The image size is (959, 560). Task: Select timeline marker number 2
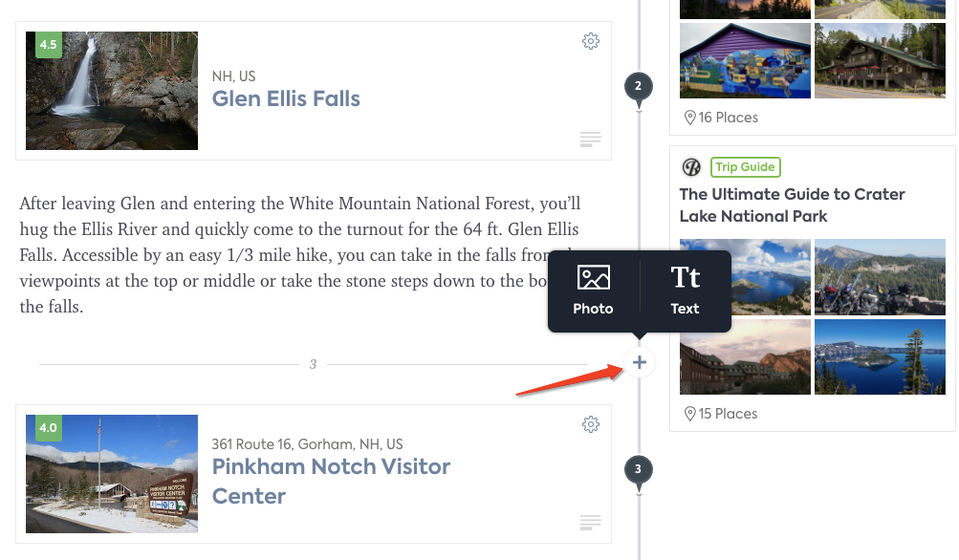pos(639,87)
